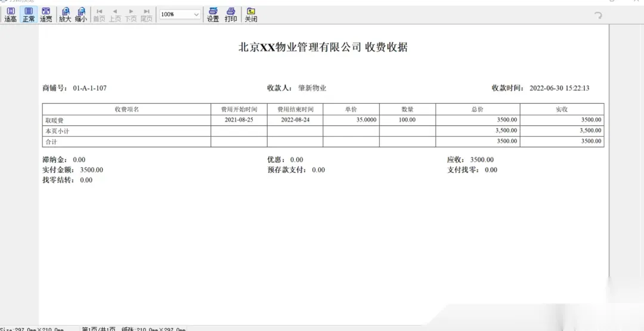Click the 收费项名 column header
This screenshot has width=644, height=331.
click(126, 109)
